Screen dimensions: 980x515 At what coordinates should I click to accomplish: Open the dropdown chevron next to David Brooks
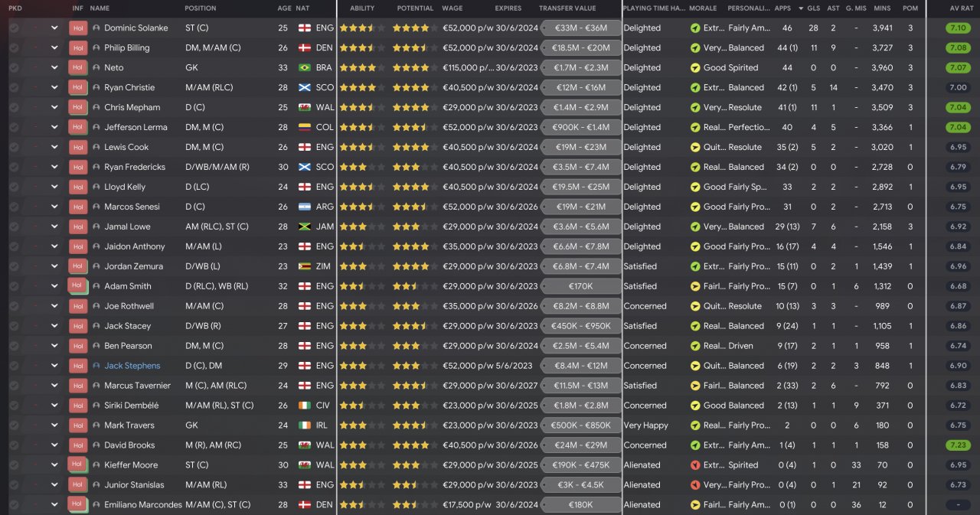pyautogui.click(x=54, y=445)
